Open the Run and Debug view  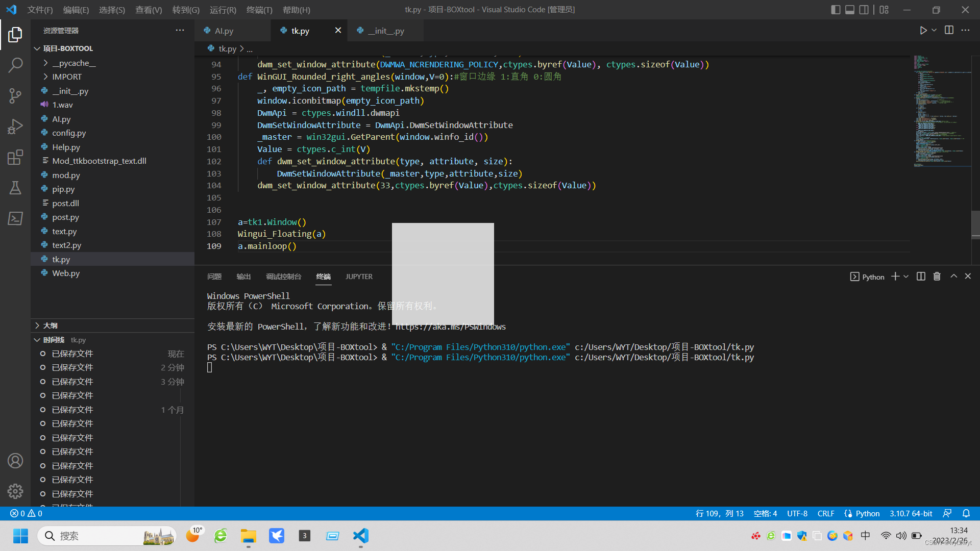tap(15, 127)
